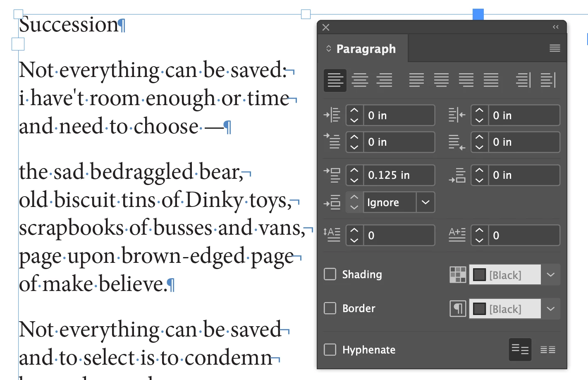The image size is (588, 380).
Task: Click the line 'and need to choose —'
Action: 121,126
